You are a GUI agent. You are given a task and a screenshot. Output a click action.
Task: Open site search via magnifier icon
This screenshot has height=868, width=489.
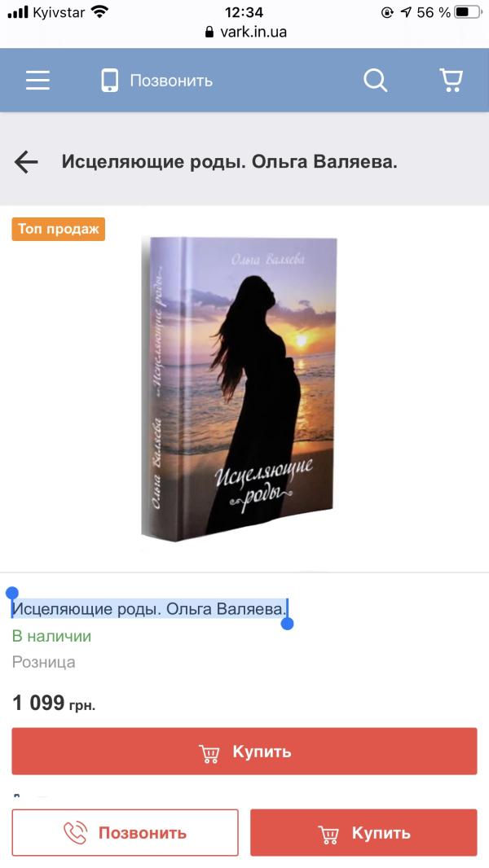coord(376,81)
